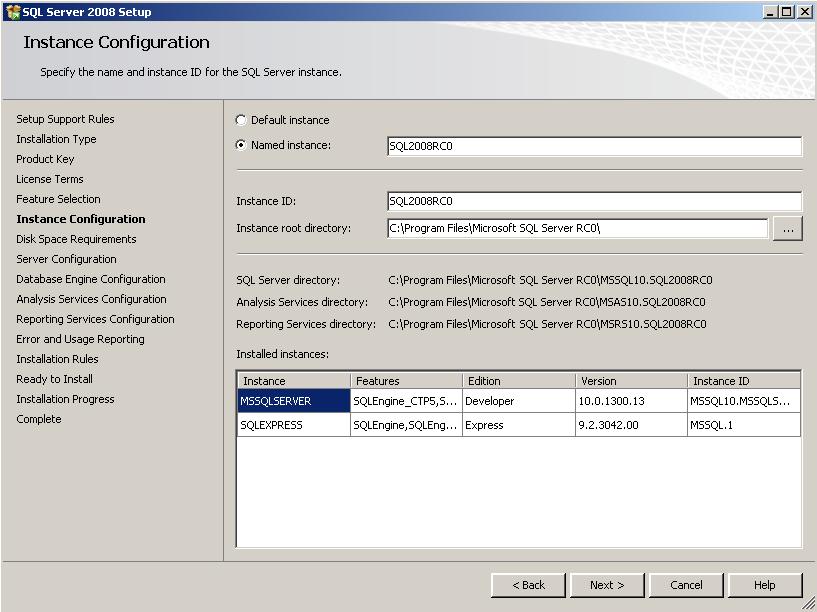This screenshot has width=817, height=612.
Task: Click the Reporting Services directory path text
Action: 547,324
